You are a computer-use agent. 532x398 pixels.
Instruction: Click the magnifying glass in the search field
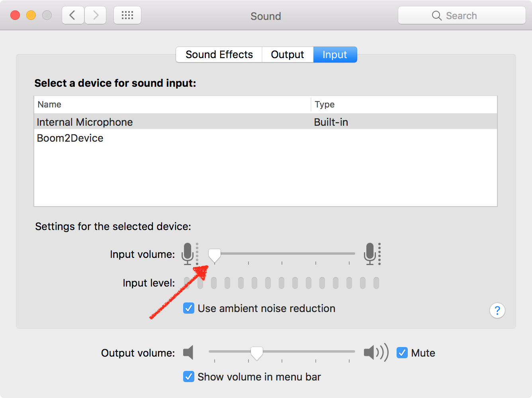[436, 16]
